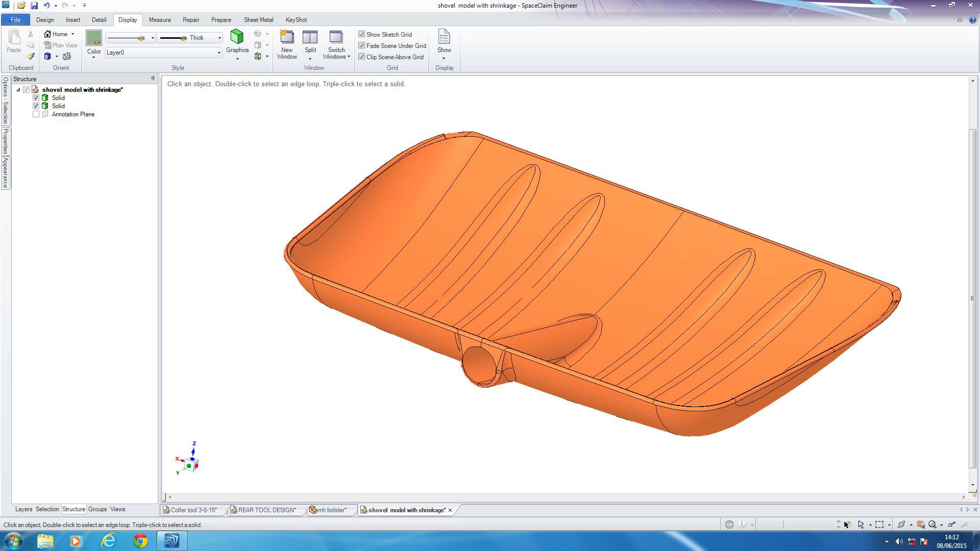This screenshot has height=551, width=980.
Task: Disable Fade Scene Under Grid
Action: 362,45
